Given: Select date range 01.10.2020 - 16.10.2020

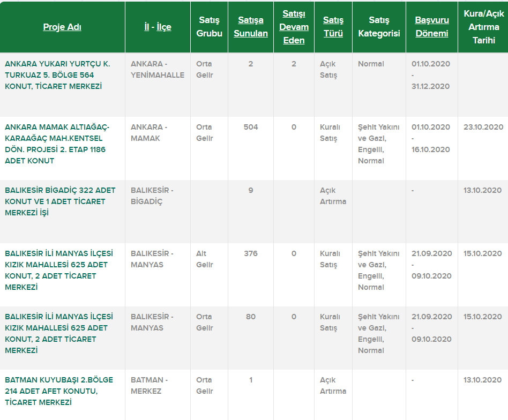Looking at the screenshot, I should point(431,138).
